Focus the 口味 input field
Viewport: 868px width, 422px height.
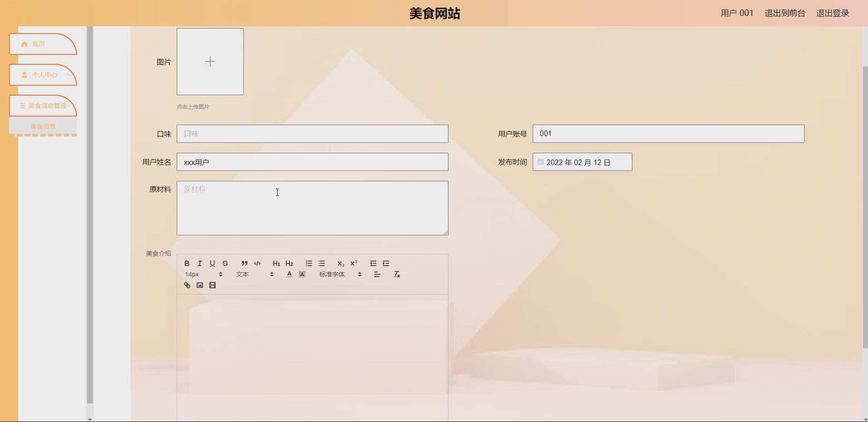pos(312,134)
